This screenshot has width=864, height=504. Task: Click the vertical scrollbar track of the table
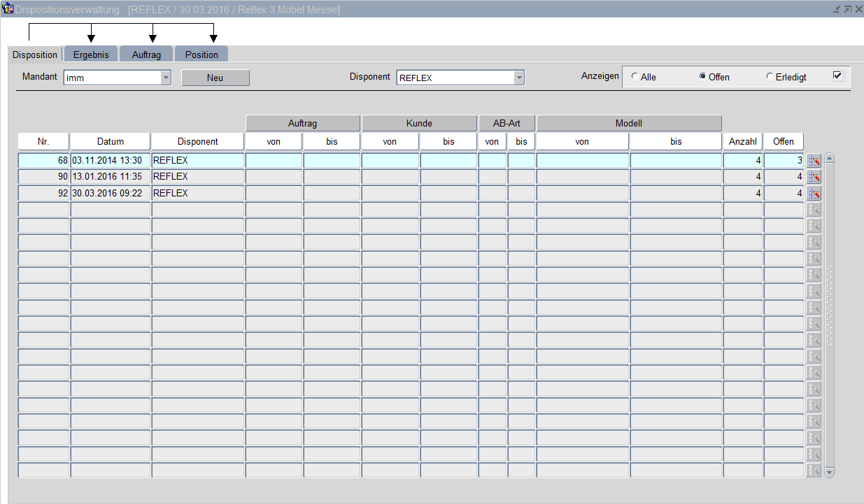click(830, 315)
